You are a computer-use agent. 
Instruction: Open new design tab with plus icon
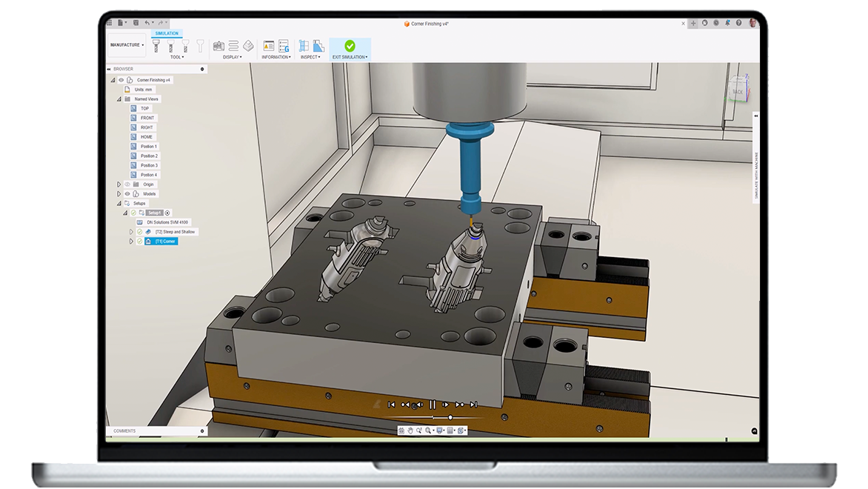tap(693, 23)
